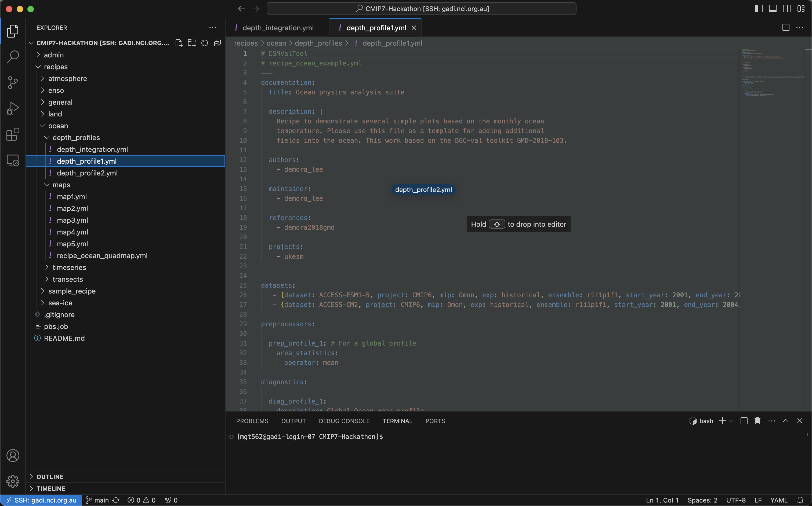Open errors and warnings count in status bar
The height and width of the screenshot is (506, 812).
click(142, 500)
